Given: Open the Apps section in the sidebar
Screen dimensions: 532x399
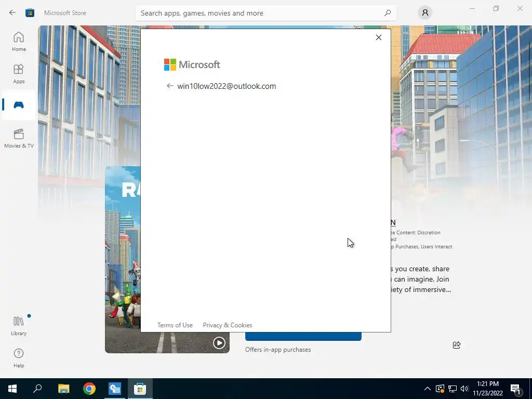Looking at the screenshot, I should [19, 74].
